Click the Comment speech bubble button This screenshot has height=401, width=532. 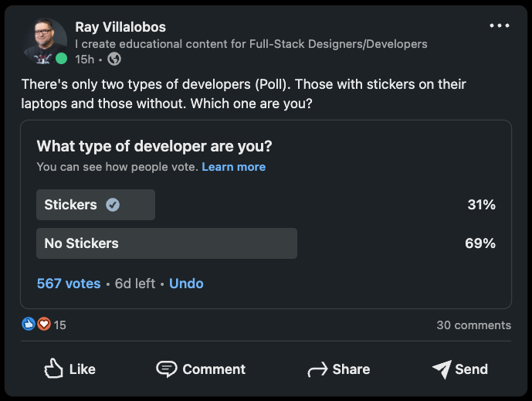pos(201,369)
